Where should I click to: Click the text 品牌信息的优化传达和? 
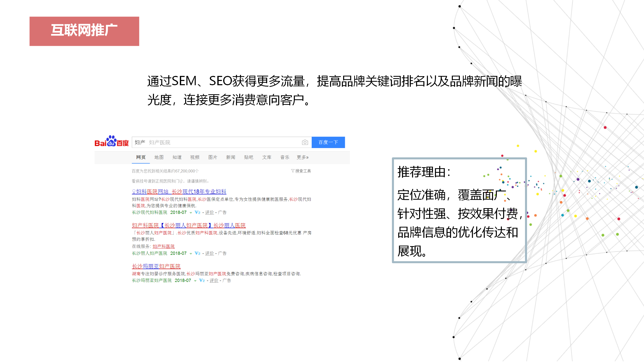(458, 233)
